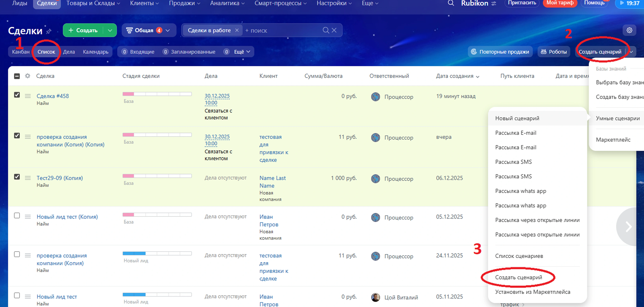
Task: Switch to the Канбан view tab
Action: click(x=21, y=52)
